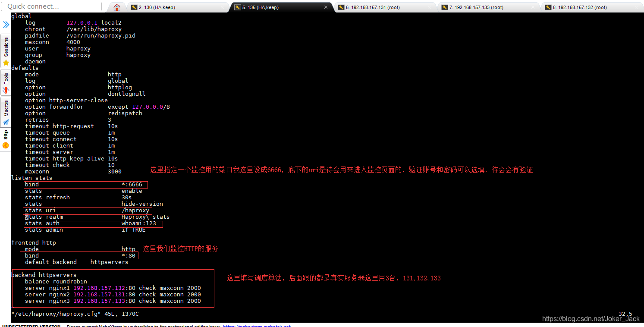Click the 'chroot /var/lib/haproxy' line

(73, 29)
